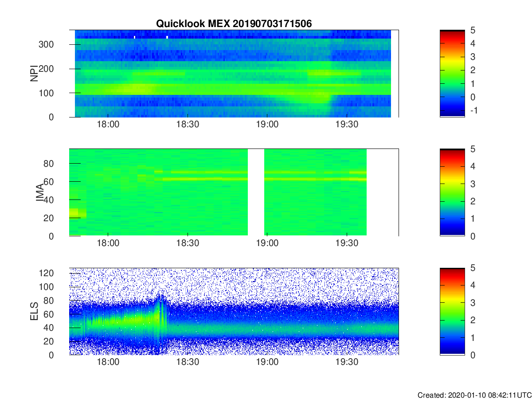Click 19:00 tick under IMA plot
Screen dimensions: 532x399
[x=267, y=244]
